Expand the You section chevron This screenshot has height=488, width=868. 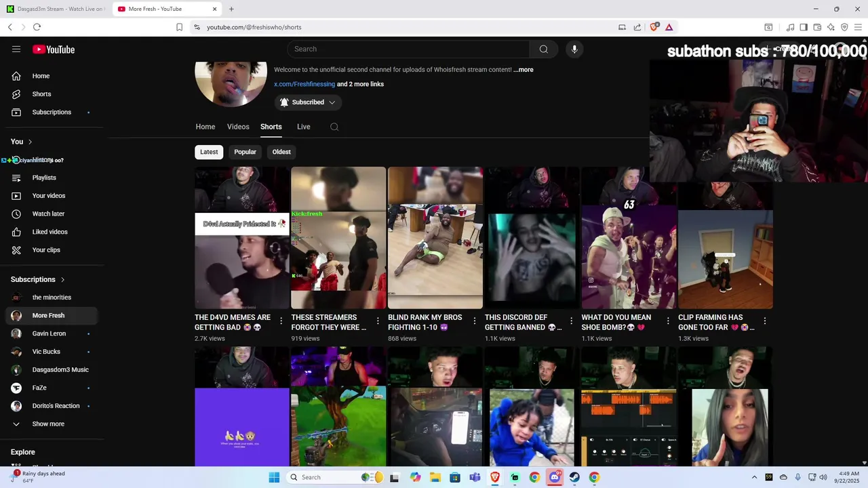point(31,142)
